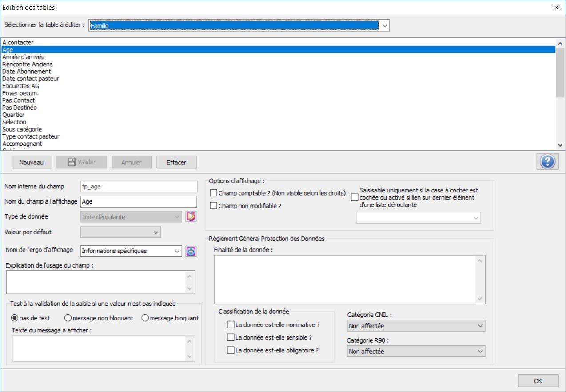Screen dimensions: 566x392
Task: Expand the Valeur par défaut dropdown
Action: [120, 232]
